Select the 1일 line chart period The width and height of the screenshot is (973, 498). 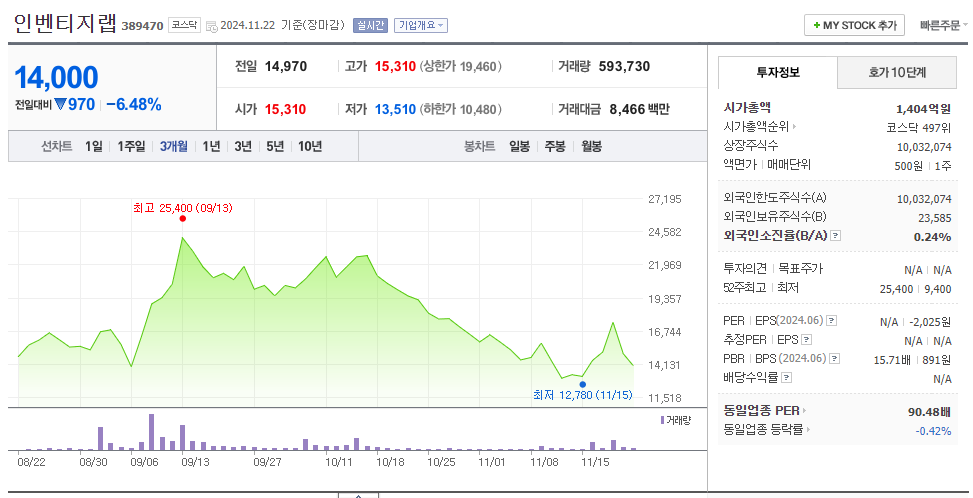94,146
